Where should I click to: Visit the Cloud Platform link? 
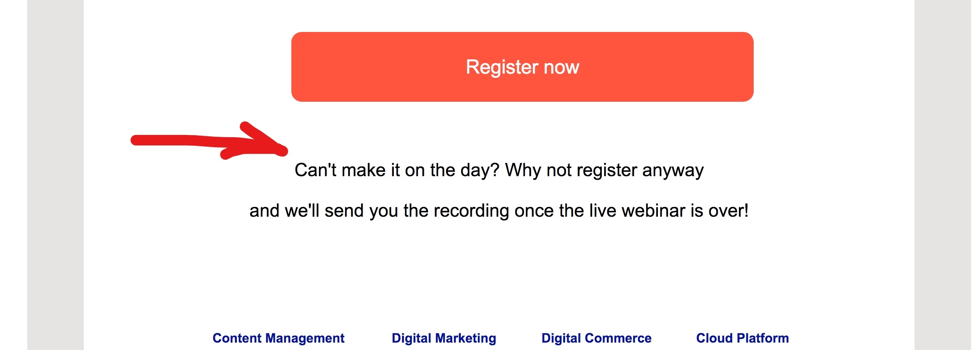point(742,338)
